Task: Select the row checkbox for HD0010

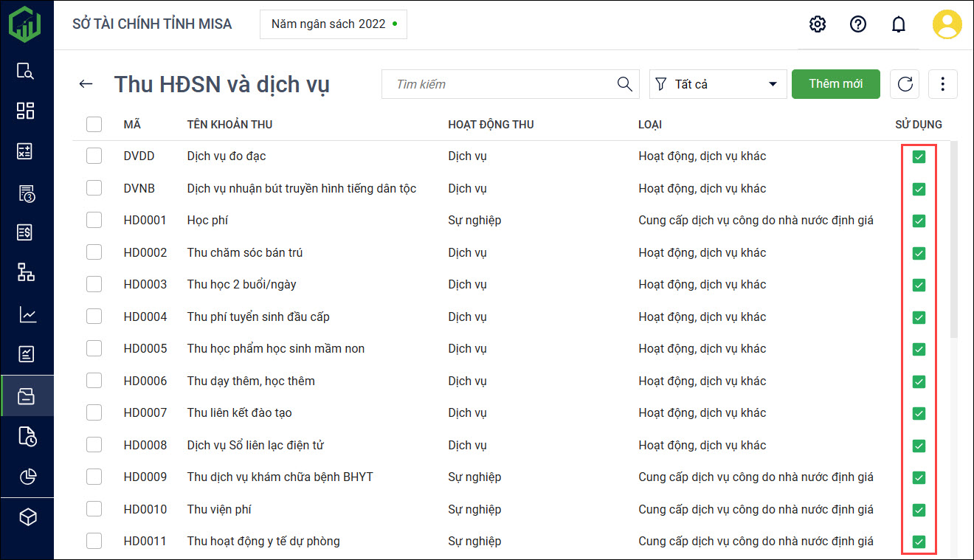Action: tap(94, 509)
